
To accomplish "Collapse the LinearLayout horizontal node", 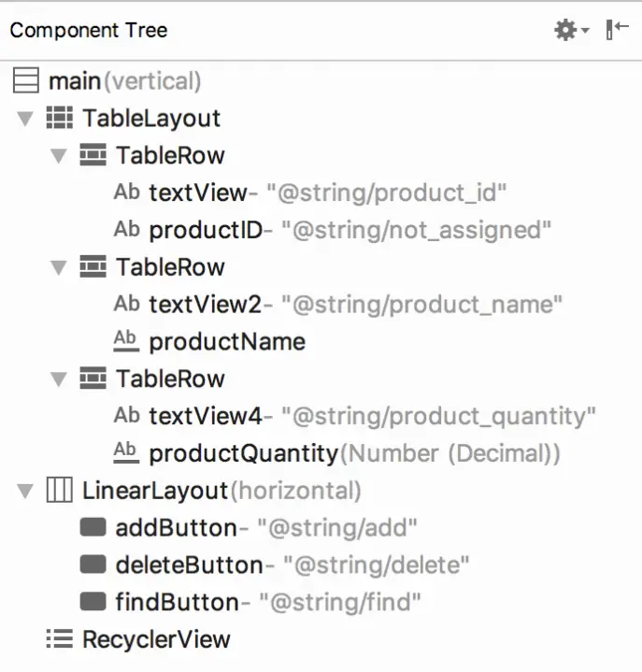I will pos(25,491).
